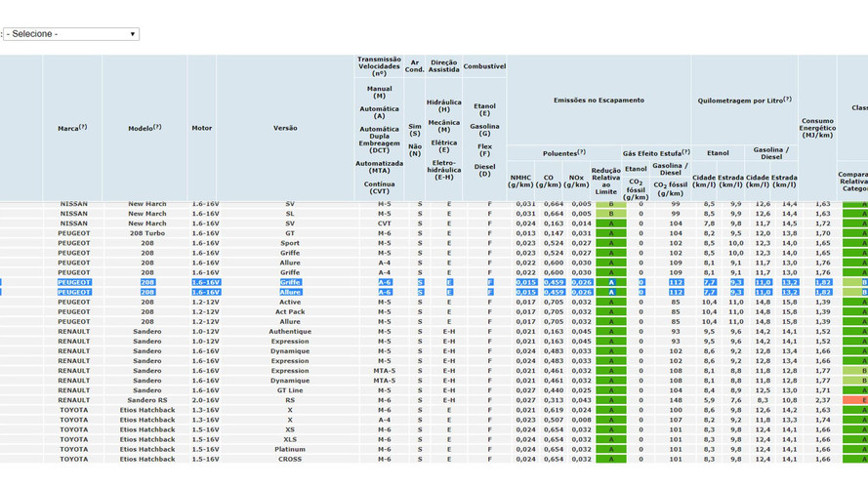Click the '107' CO2 value
868x488 pixels.
[x=676, y=420]
